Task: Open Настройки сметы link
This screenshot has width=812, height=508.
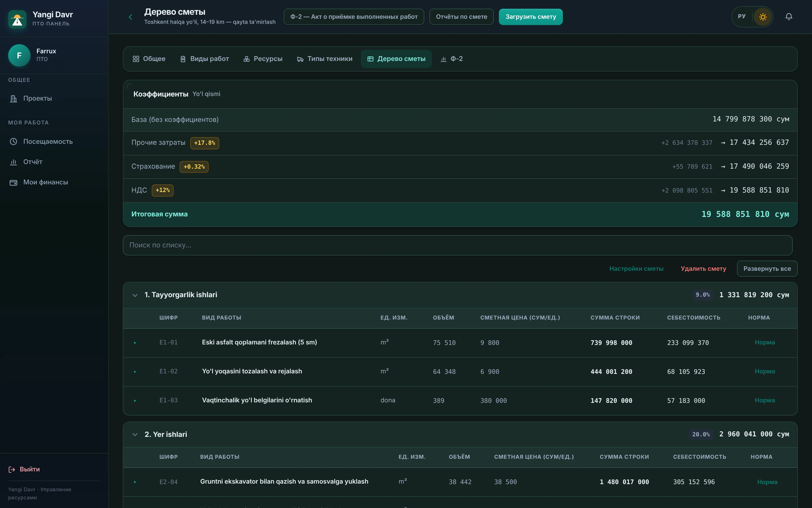Action: [636, 269]
